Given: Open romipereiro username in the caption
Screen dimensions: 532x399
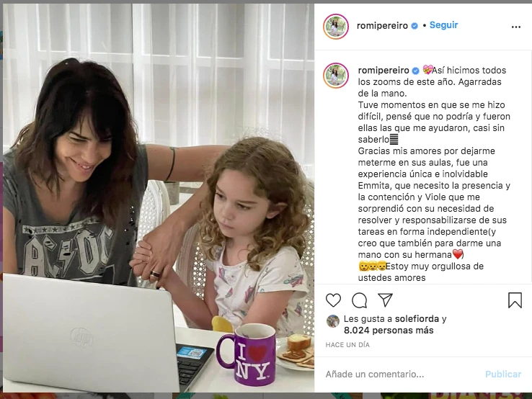Looking at the screenshot, I should coord(384,70).
